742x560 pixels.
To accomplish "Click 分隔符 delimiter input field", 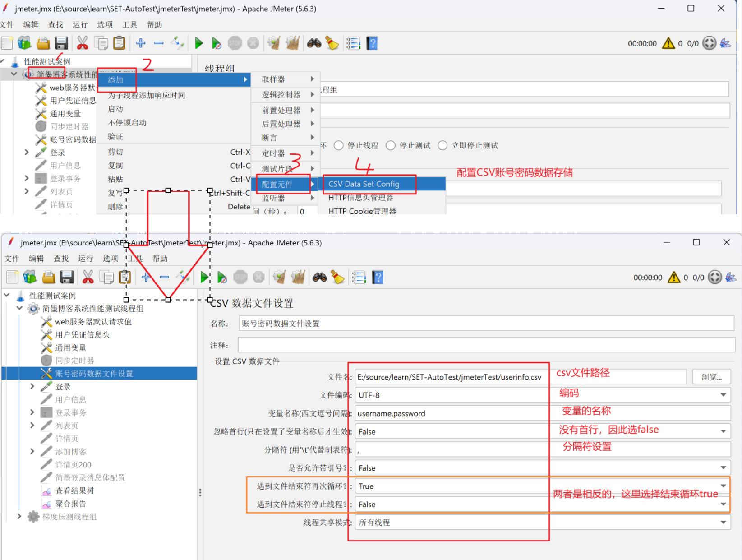I will [x=543, y=449].
